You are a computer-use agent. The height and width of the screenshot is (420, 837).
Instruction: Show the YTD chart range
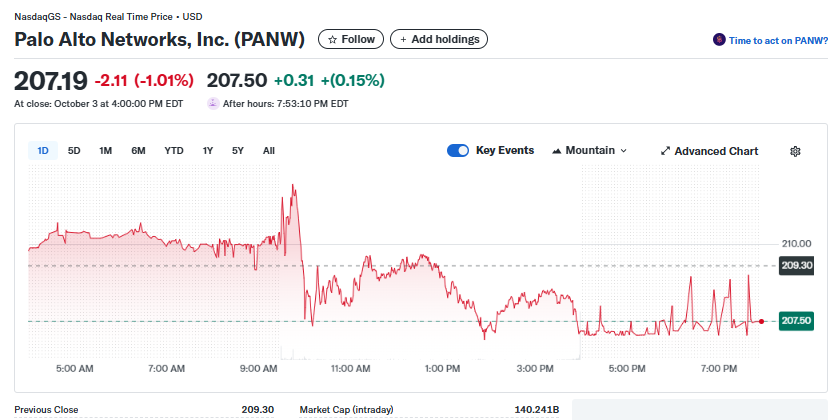pyautogui.click(x=174, y=151)
